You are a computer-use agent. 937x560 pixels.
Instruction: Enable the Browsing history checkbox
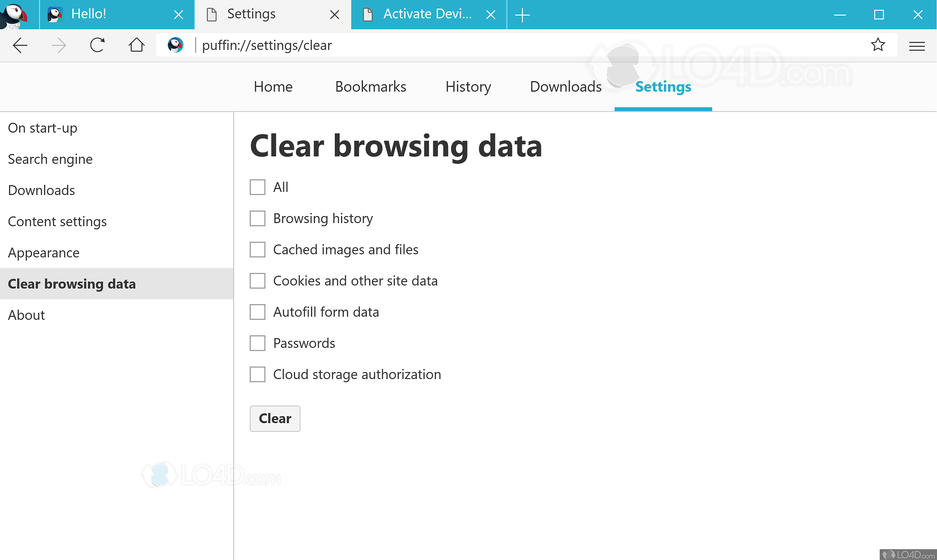point(257,218)
